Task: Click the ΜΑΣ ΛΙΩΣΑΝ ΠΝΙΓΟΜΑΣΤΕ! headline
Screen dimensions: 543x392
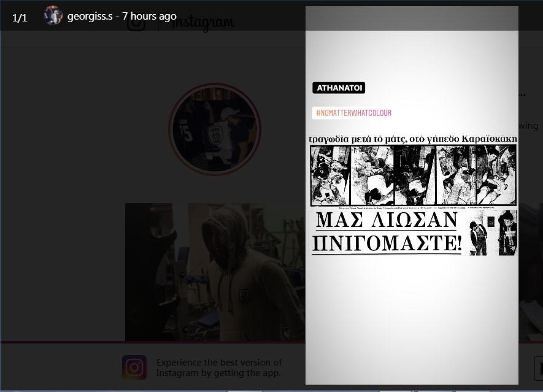Action: pos(387,233)
